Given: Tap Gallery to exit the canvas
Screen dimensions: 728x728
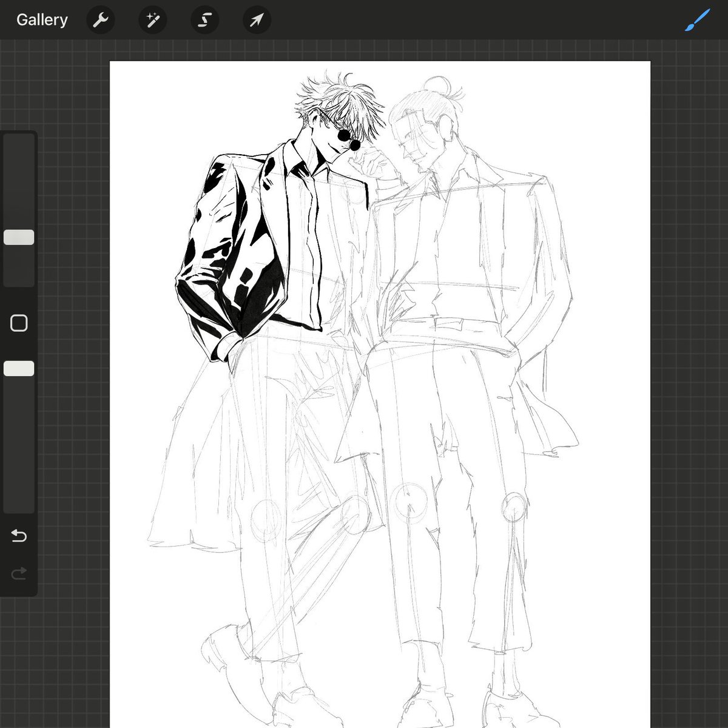Looking at the screenshot, I should pyautogui.click(x=41, y=19).
